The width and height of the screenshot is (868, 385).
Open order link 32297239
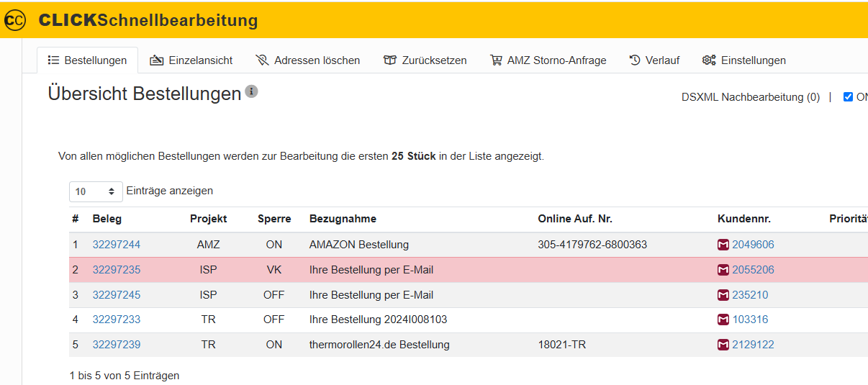click(117, 345)
